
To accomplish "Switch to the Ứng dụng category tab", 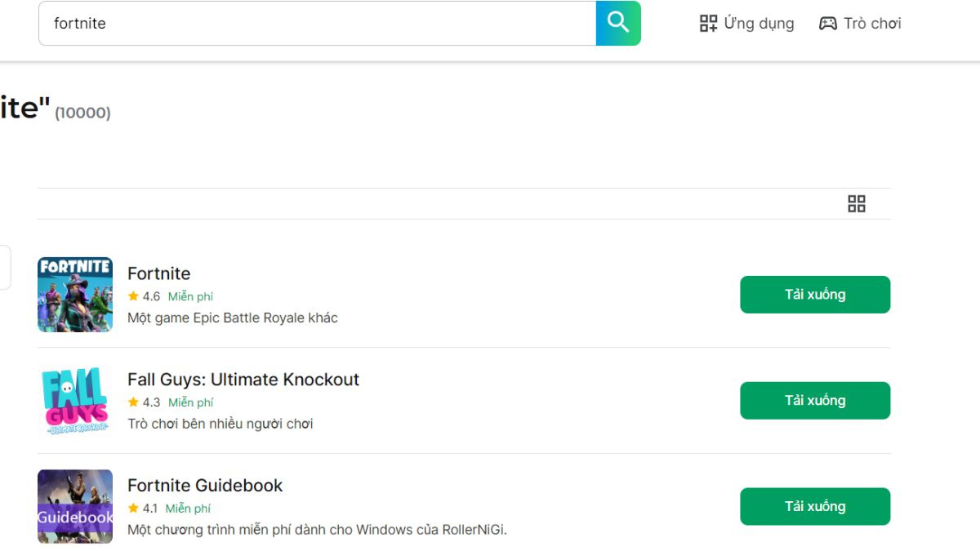I will pyautogui.click(x=759, y=23).
